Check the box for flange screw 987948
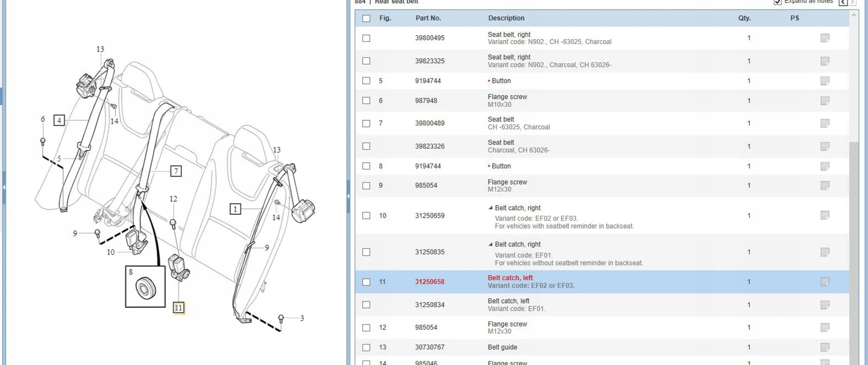Image resolution: width=868 pixels, height=365 pixels. (x=366, y=101)
